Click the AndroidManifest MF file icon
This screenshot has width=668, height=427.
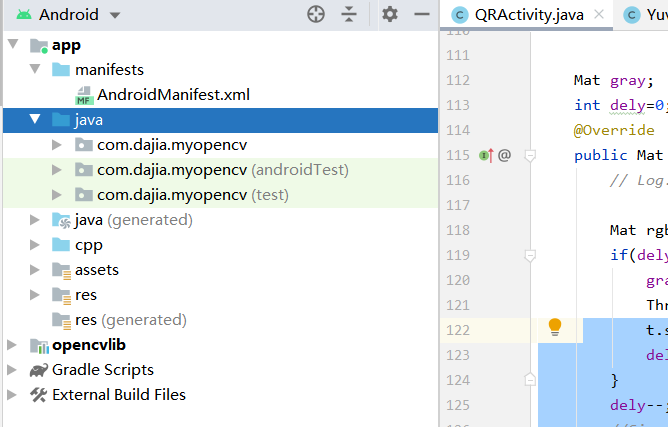[84, 95]
